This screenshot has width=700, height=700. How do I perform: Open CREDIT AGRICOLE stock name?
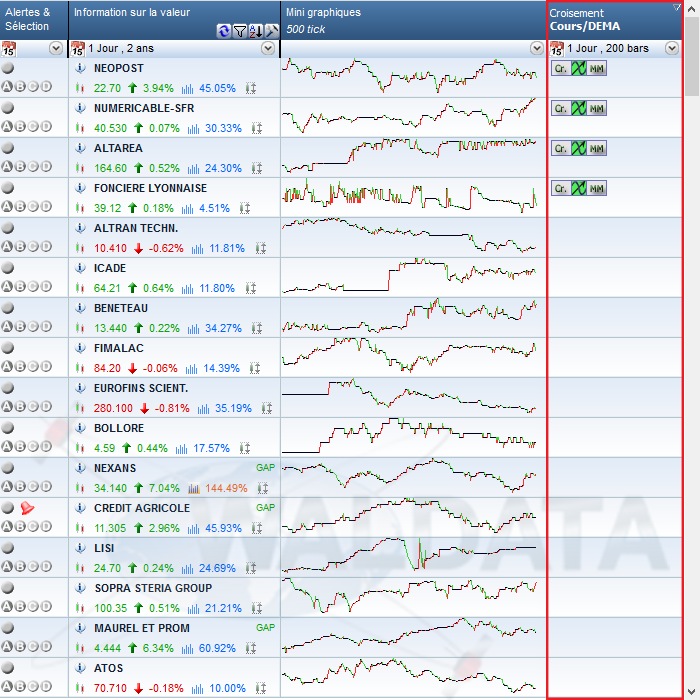[142, 508]
